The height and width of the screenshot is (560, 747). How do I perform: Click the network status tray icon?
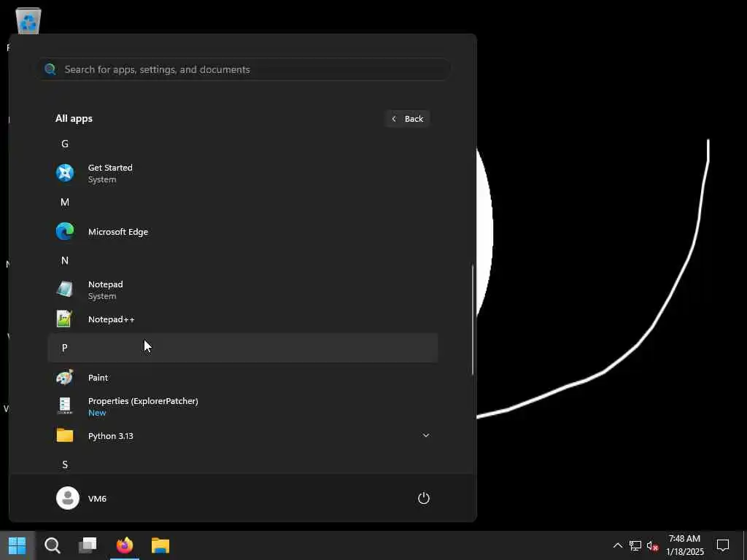point(635,545)
